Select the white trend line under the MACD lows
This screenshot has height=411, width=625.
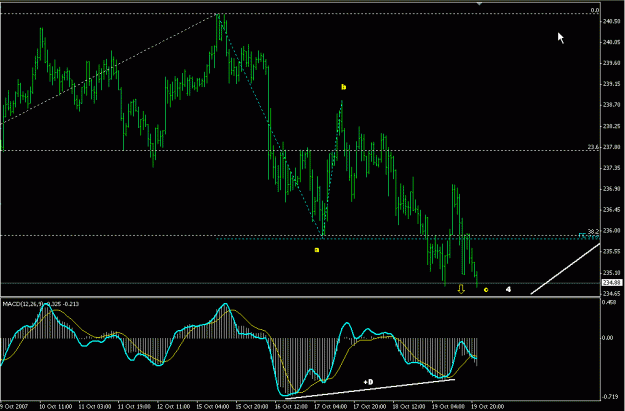coord(370,389)
